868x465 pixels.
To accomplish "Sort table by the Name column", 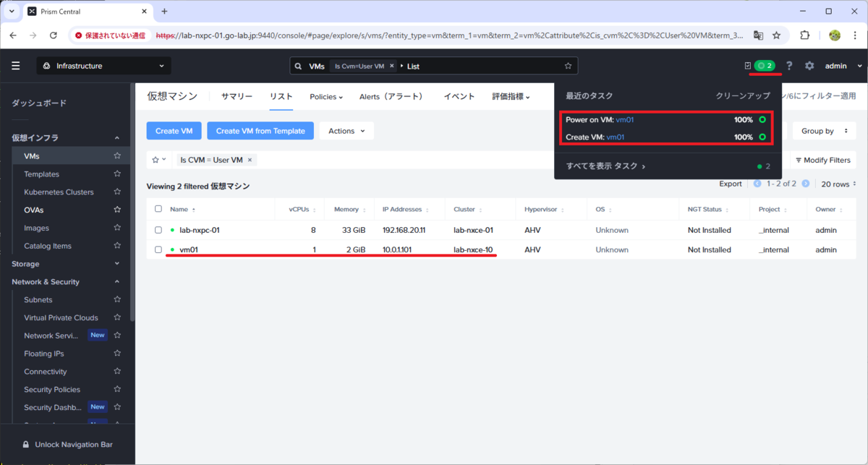I will coord(182,209).
